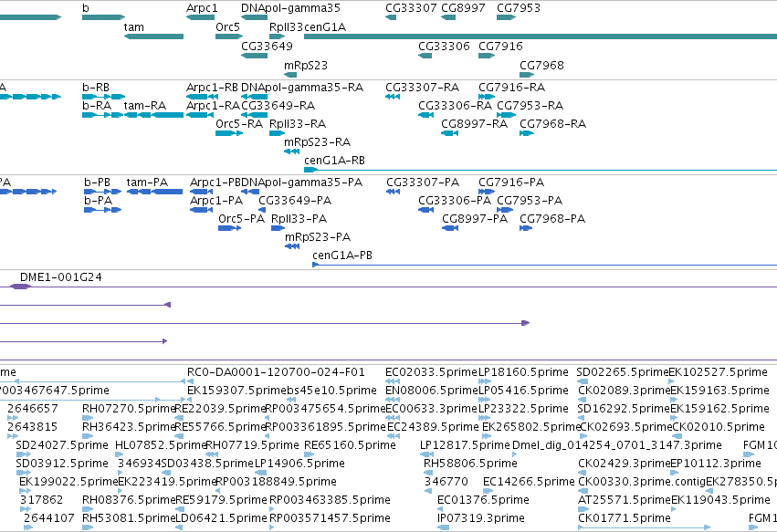Click the DME1-001G24 clone label

coord(61,277)
